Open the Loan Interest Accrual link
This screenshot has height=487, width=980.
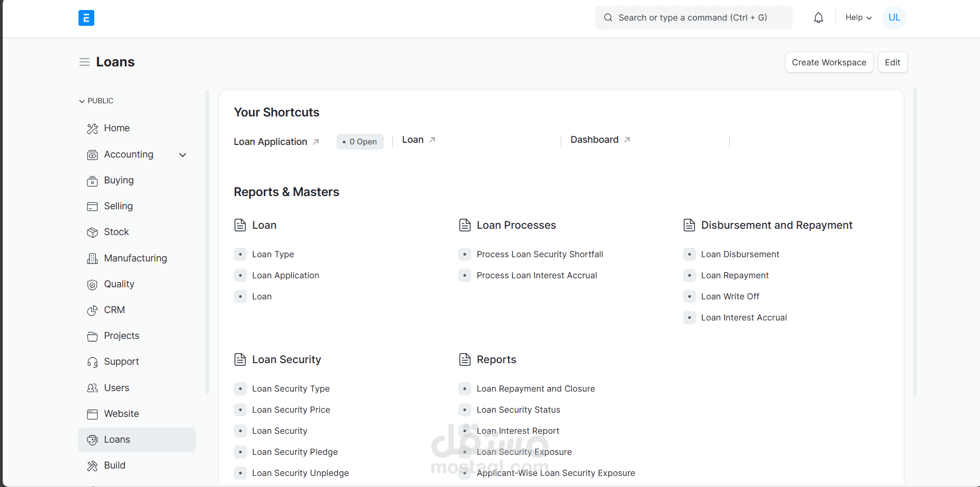(x=744, y=317)
